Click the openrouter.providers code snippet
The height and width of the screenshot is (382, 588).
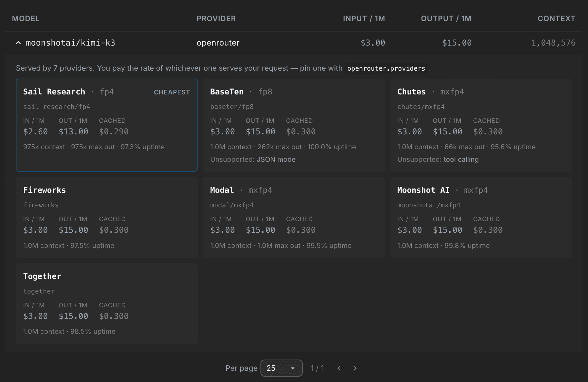[386, 68]
